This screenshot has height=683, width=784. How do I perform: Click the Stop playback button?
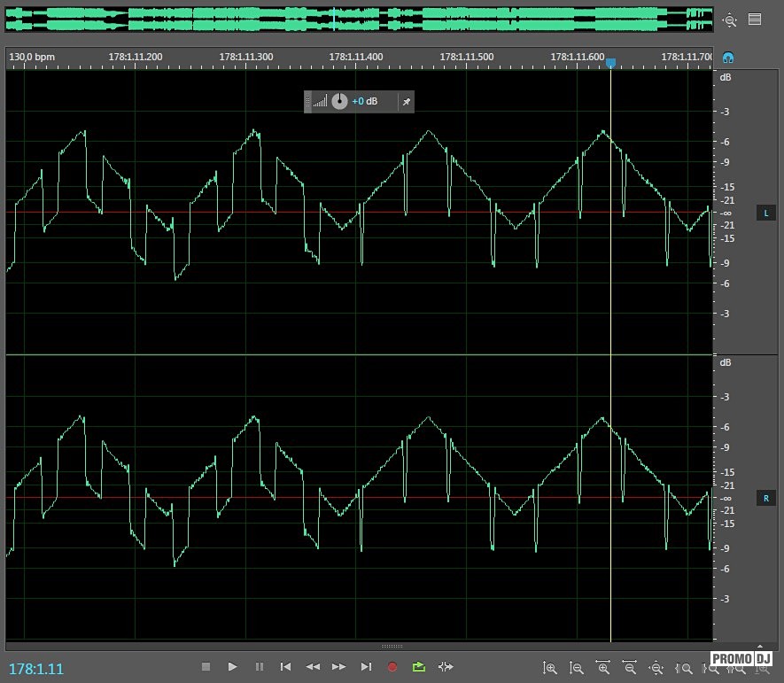point(206,667)
